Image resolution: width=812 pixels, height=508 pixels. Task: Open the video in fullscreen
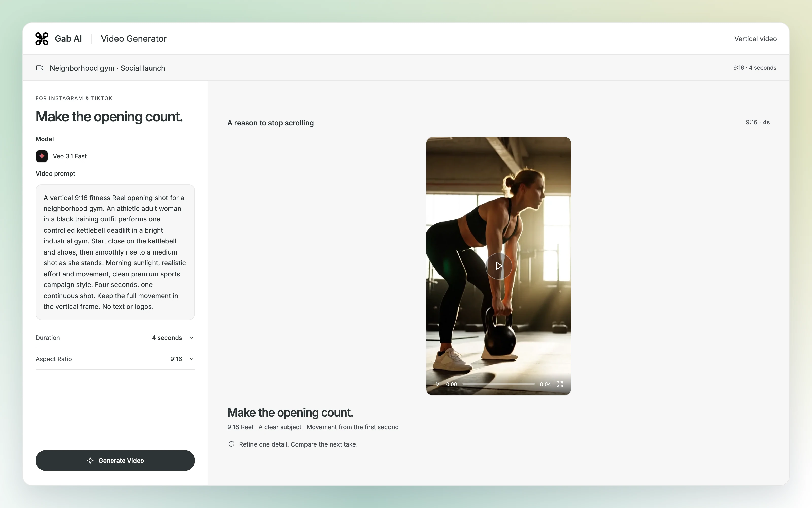click(560, 384)
